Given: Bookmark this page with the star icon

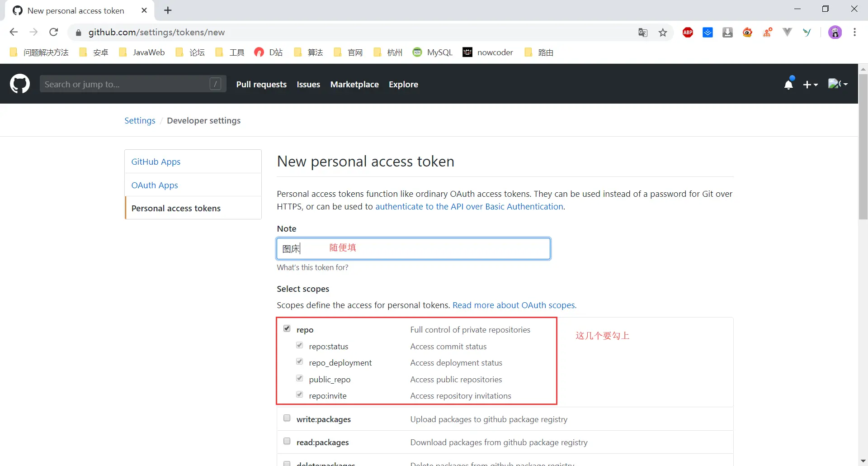Looking at the screenshot, I should coord(663,32).
